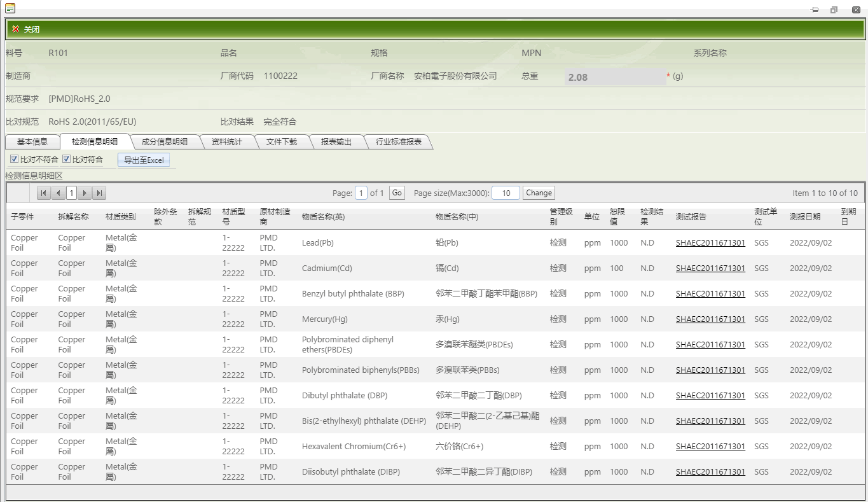Click the Change page size button
868x502 pixels.
[539, 193]
